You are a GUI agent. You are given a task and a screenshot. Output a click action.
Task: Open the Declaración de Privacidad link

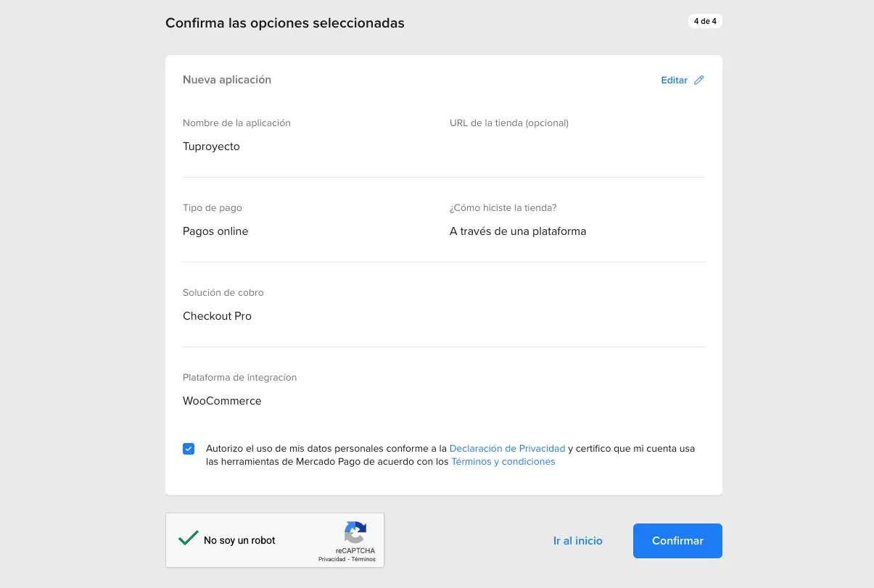tap(507, 449)
